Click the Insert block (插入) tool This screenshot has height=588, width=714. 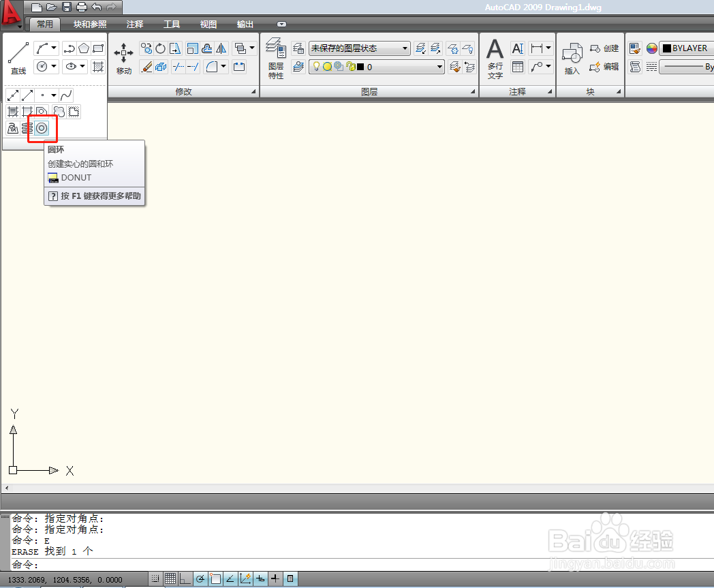(572, 59)
